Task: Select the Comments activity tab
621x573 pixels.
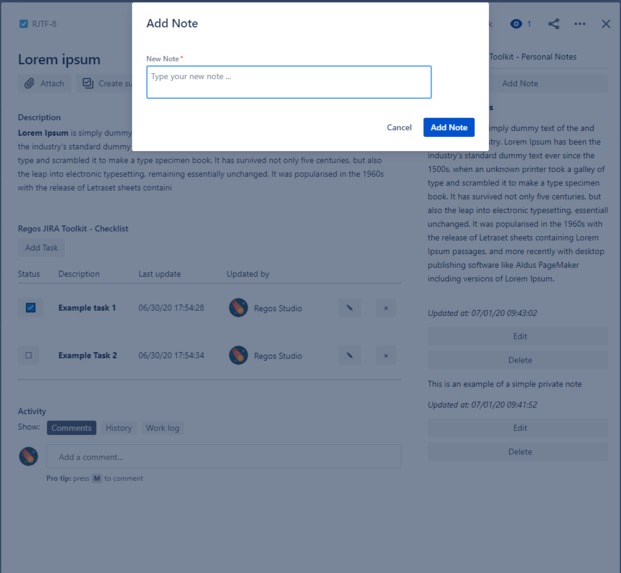Action: point(71,428)
